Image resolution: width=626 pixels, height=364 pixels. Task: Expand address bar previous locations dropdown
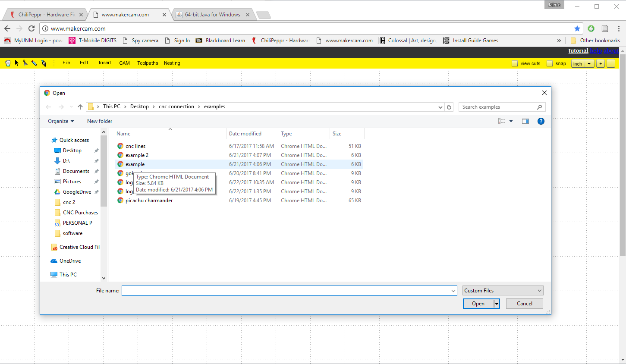[x=440, y=107]
